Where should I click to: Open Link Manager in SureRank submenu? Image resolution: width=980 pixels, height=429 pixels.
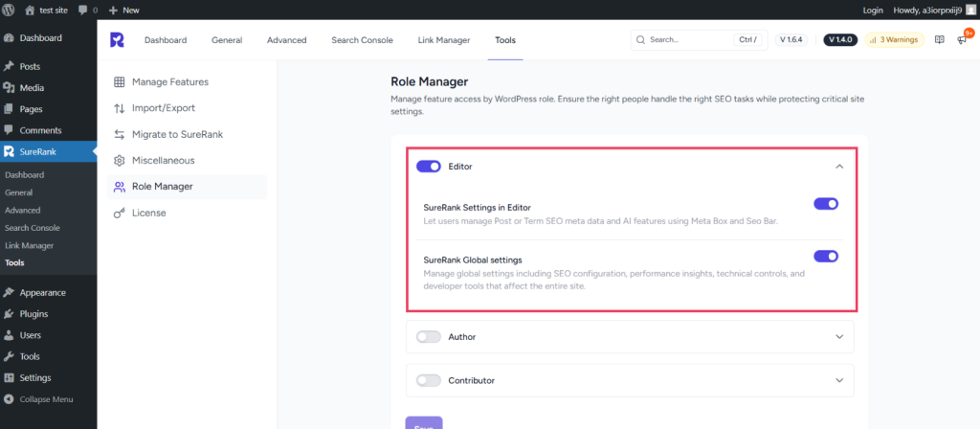(29, 246)
